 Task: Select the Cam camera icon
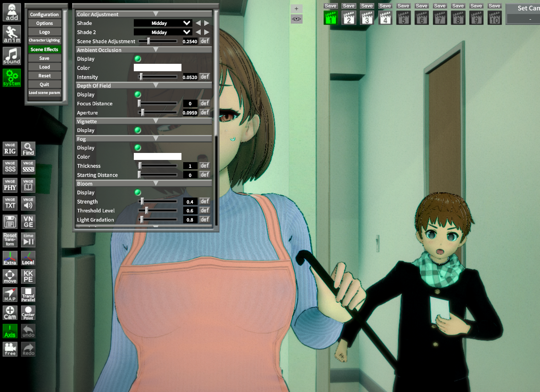click(x=10, y=312)
